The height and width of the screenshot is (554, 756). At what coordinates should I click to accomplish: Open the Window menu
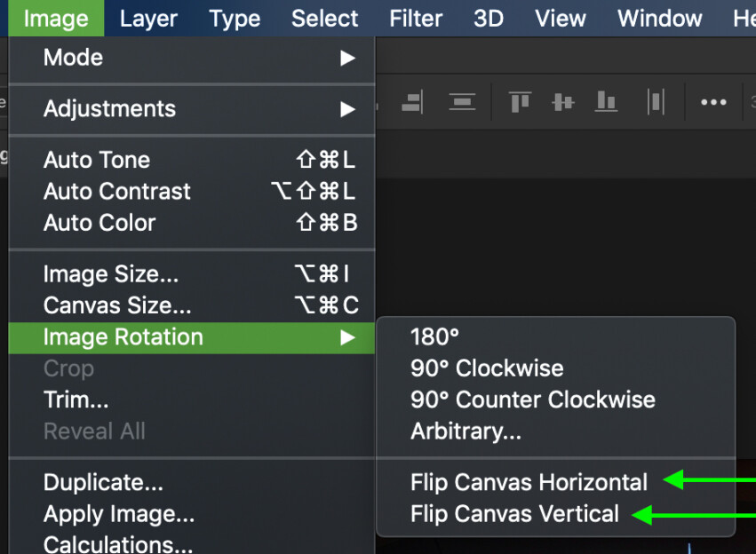pos(658,18)
